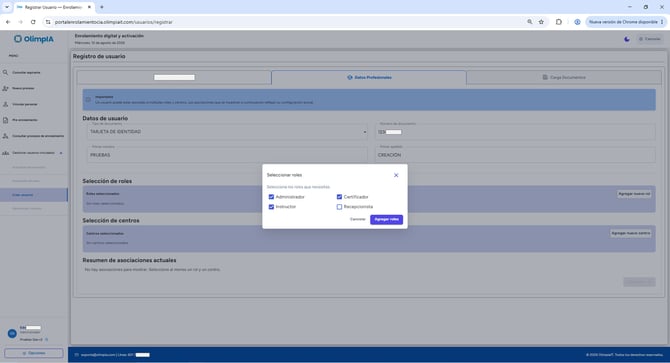Open browser zoom magnifier icon
The width and height of the screenshot is (670, 363).
tap(530, 22)
